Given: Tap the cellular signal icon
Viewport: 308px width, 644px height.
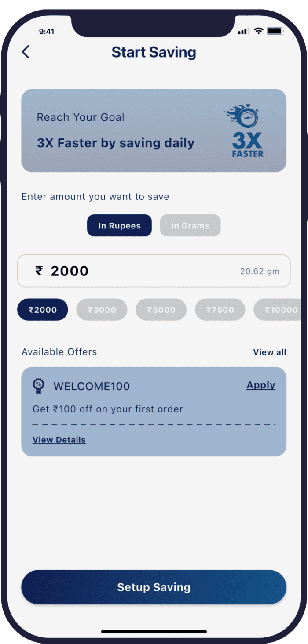Looking at the screenshot, I should (243, 31).
